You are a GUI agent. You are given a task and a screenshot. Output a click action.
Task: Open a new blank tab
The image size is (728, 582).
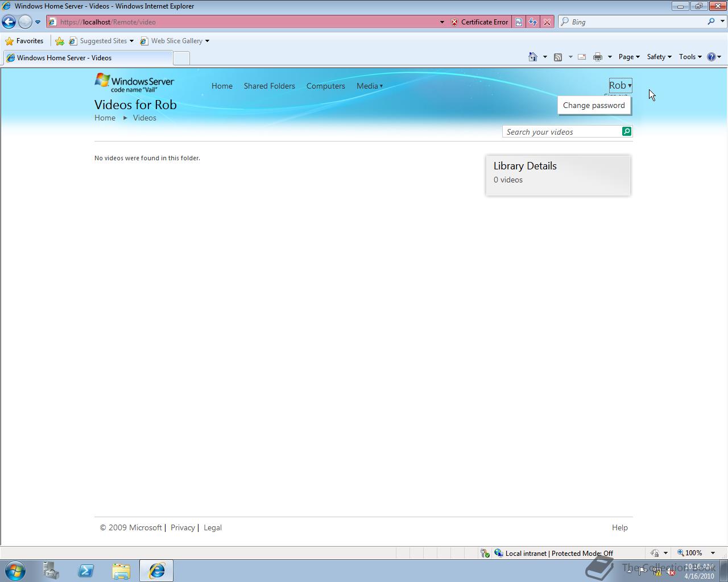pyautogui.click(x=181, y=58)
